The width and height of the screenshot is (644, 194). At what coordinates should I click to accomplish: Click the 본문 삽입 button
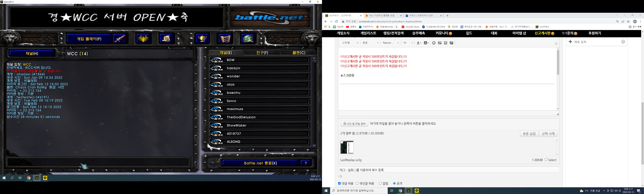[x=529, y=134]
